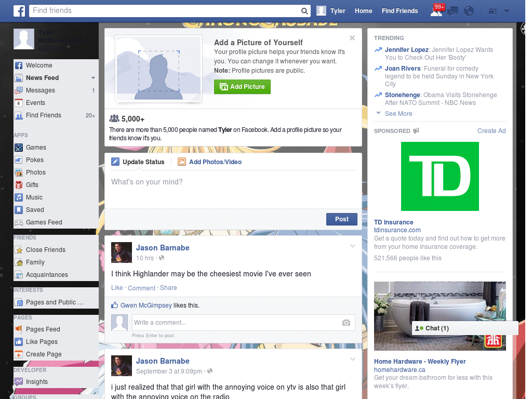532x399 pixels.
Task: Click the search magnifier icon
Action: point(304,11)
